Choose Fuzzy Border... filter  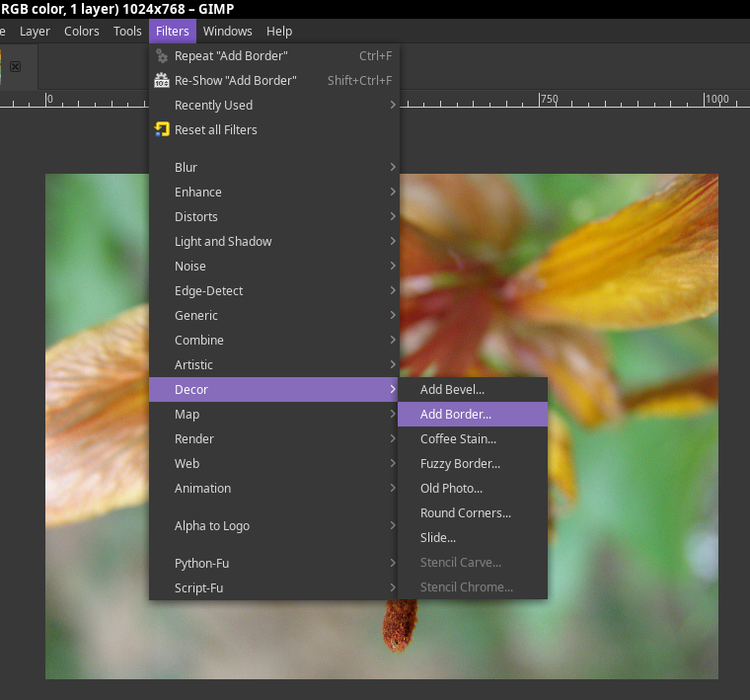coord(473,464)
